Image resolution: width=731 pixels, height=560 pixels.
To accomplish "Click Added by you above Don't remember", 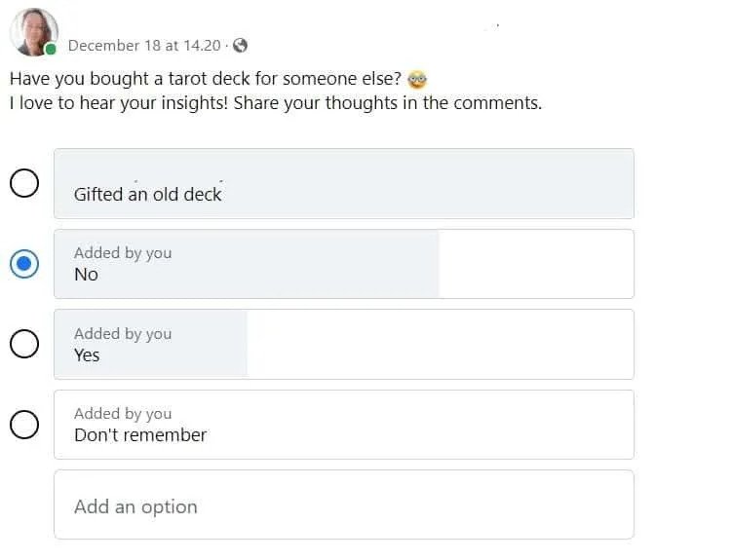I will click(123, 414).
